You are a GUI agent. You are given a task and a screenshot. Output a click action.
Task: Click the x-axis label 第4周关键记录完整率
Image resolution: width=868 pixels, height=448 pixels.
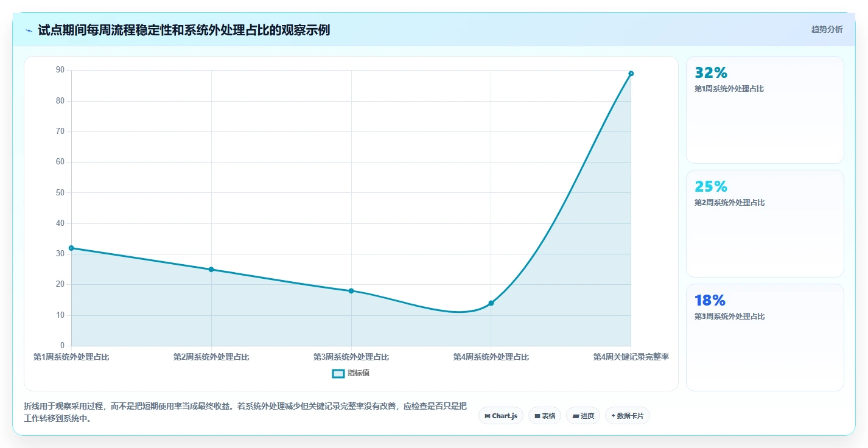coord(631,357)
